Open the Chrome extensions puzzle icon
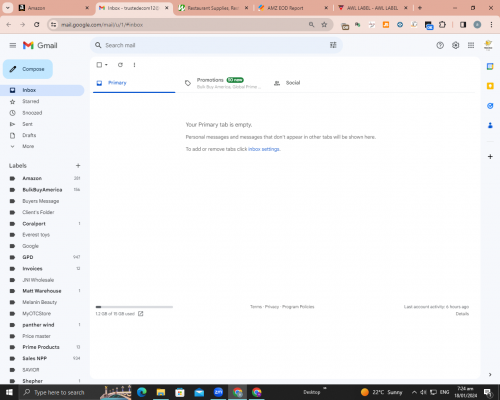The width and height of the screenshot is (500, 400). point(442,25)
